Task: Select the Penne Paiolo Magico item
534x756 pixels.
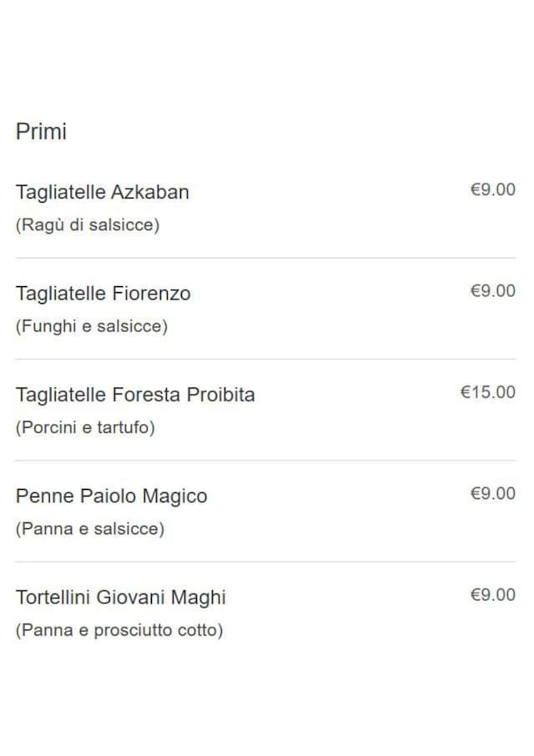Action: coord(111,496)
